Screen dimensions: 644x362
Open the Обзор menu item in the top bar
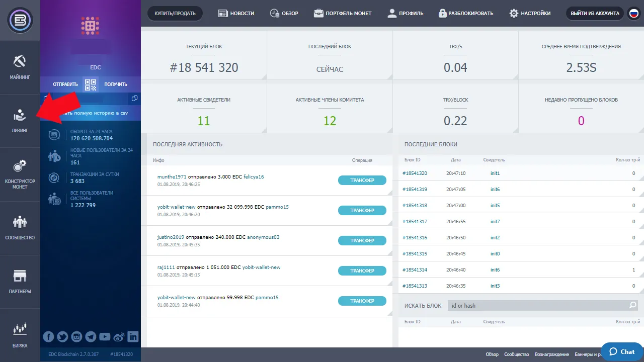(284, 14)
